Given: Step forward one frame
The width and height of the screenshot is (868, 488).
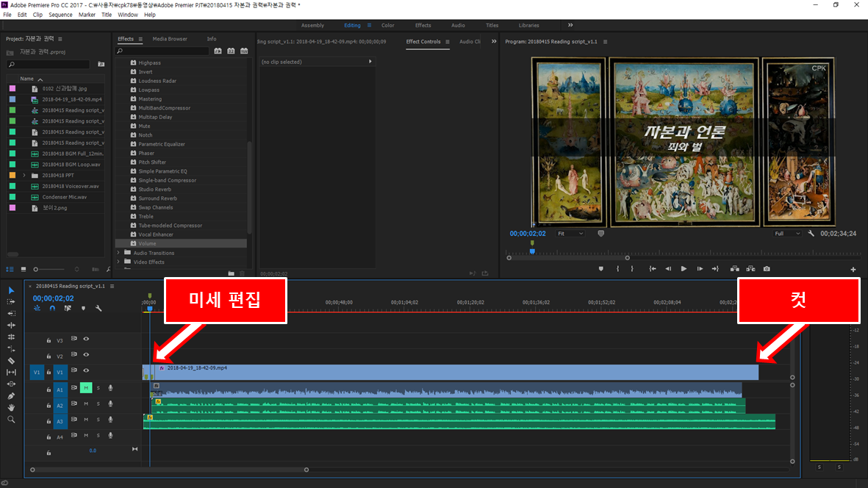Looking at the screenshot, I should coord(700,269).
